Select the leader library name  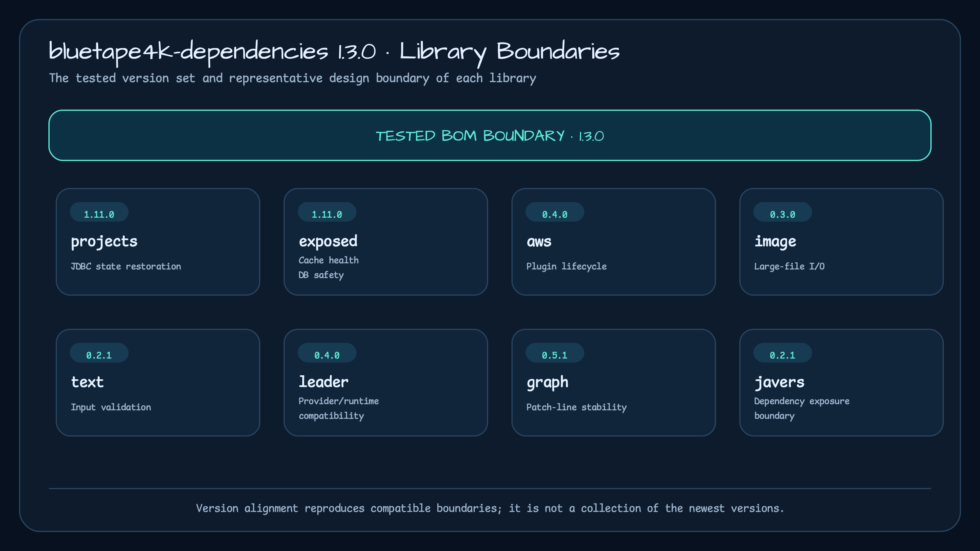(323, 382)
